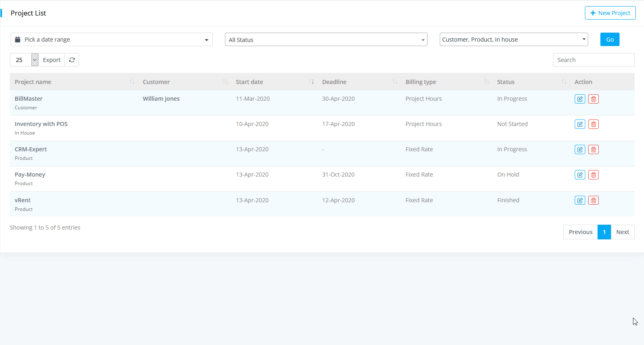644x345 pixels.
Task: Go to the Next page
Action: 622,232
